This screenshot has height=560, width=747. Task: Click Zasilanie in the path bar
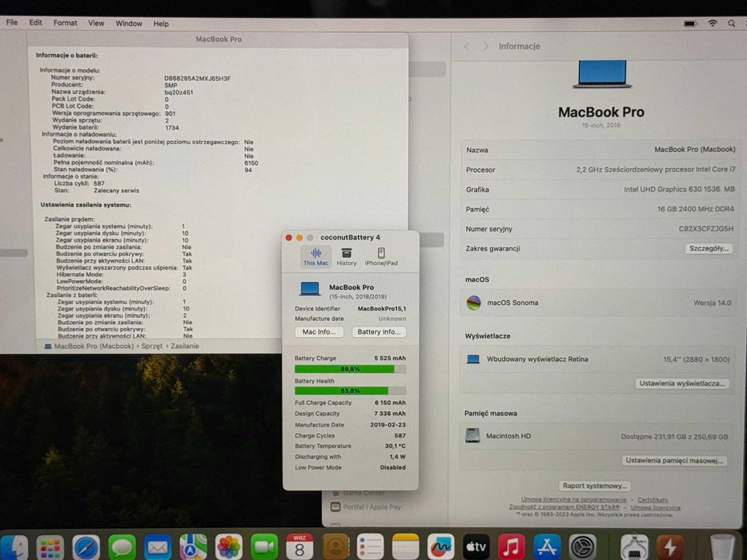185,346
